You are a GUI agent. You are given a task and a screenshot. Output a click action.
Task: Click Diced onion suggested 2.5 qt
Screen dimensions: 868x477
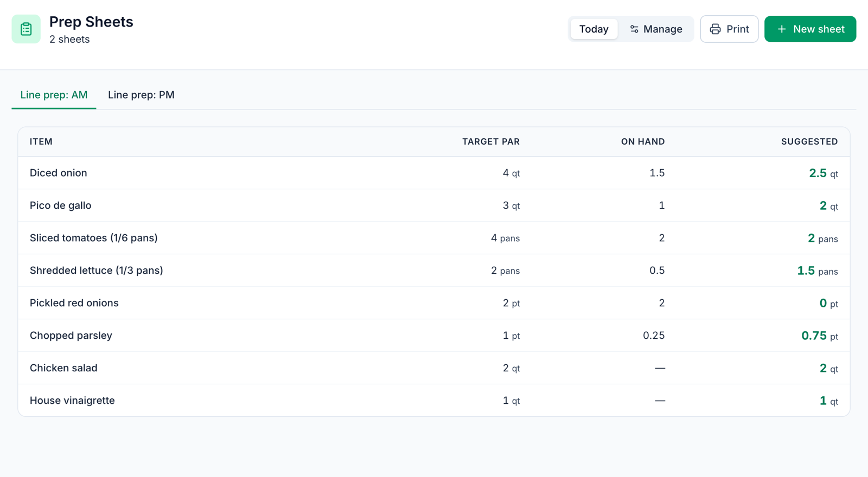tap(824, 173)
